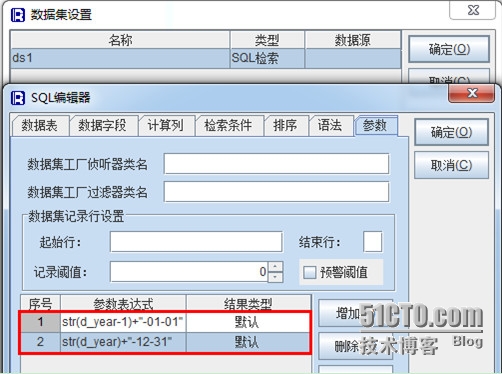Select the 参数 tab

(376, 126)
